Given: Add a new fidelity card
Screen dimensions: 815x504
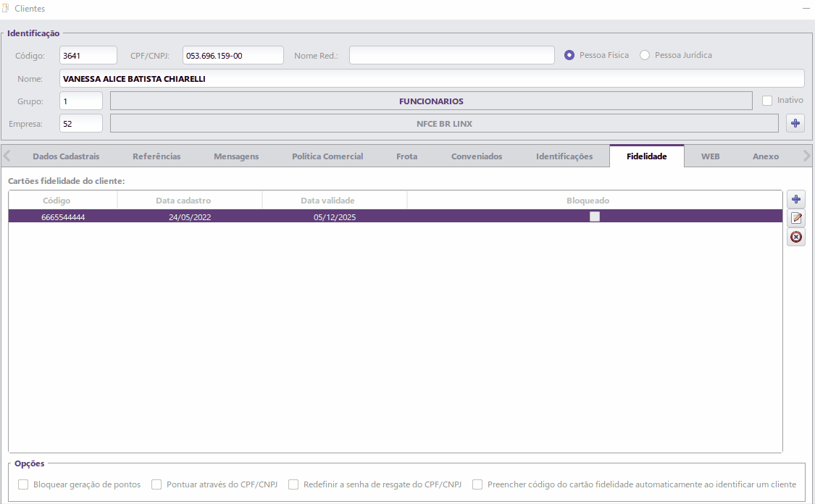Looking at the screenshot, I should pos(795,199).
